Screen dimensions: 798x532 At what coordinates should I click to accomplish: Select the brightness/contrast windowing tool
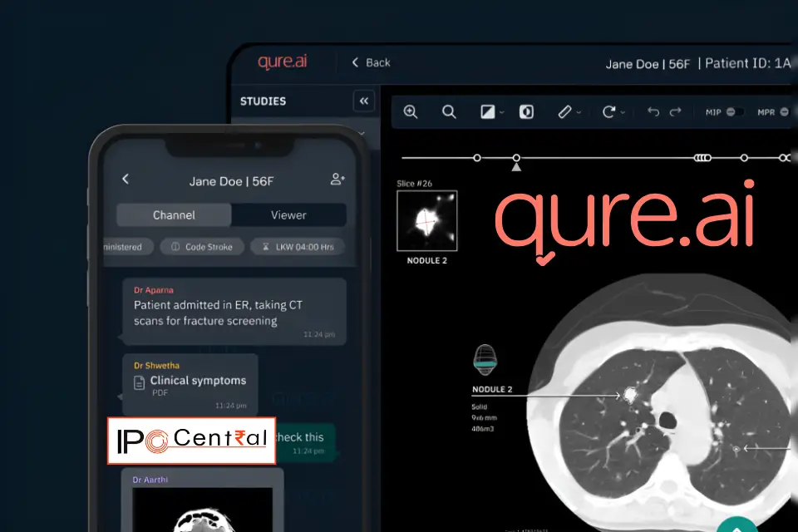point(486,111)
